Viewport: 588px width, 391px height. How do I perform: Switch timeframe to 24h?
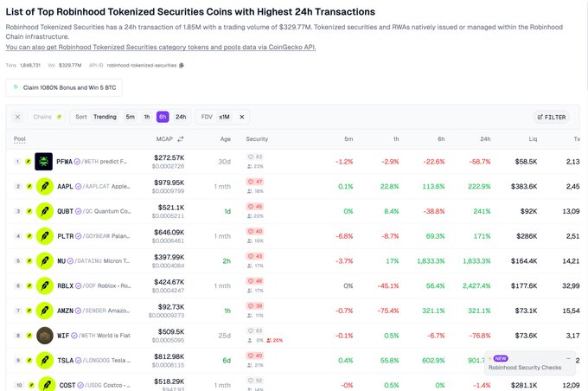click(181, 117)
